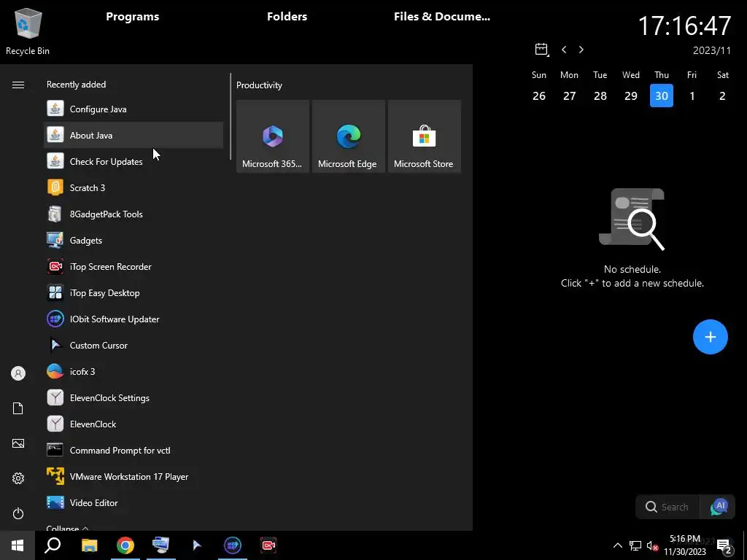Open user account icon in Start sidebar
747x560 pixels.
[18, 373]
